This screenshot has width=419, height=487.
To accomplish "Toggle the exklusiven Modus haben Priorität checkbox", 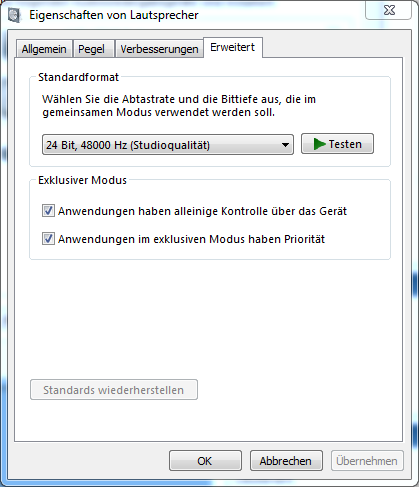I will 48,239.
